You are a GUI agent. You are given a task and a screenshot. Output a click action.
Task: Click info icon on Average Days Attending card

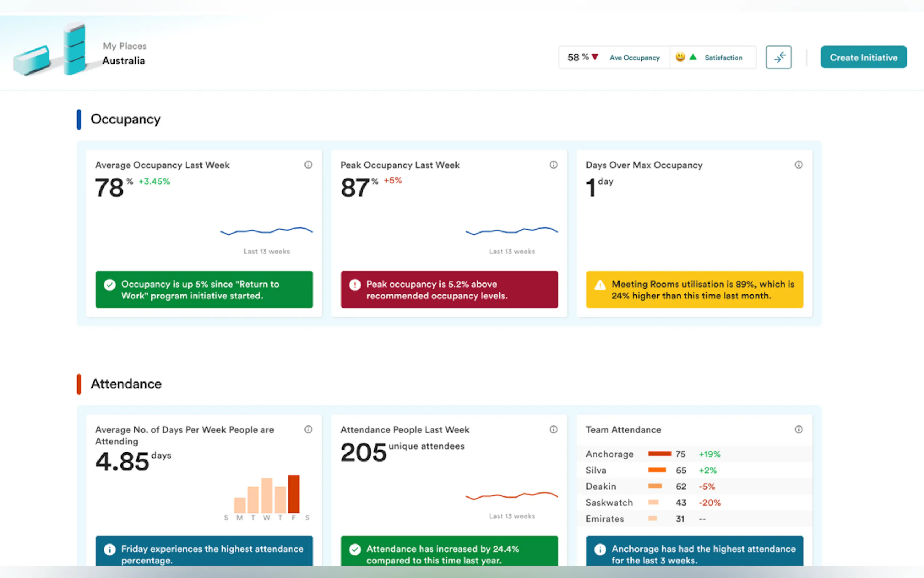point(308,429)
